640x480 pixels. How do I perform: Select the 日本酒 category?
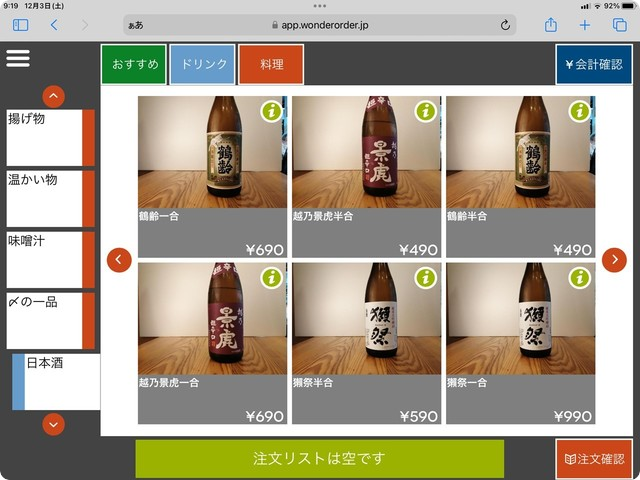click(x=56, y=382)
